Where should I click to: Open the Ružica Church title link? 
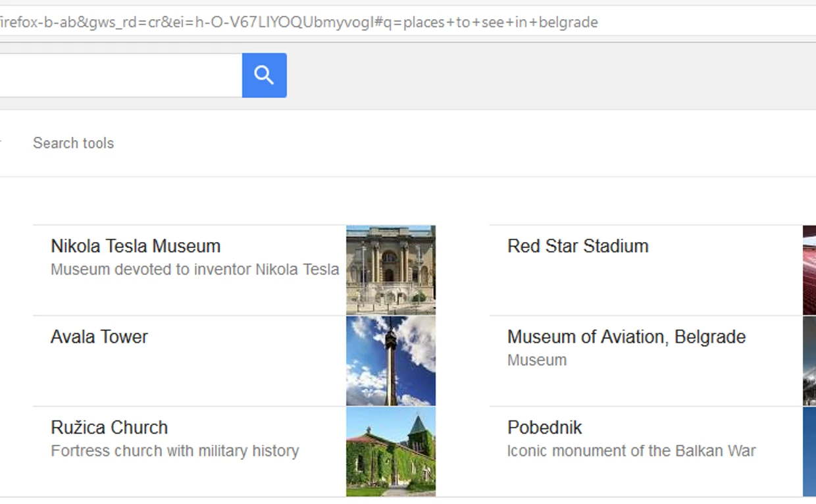(109, 428)
